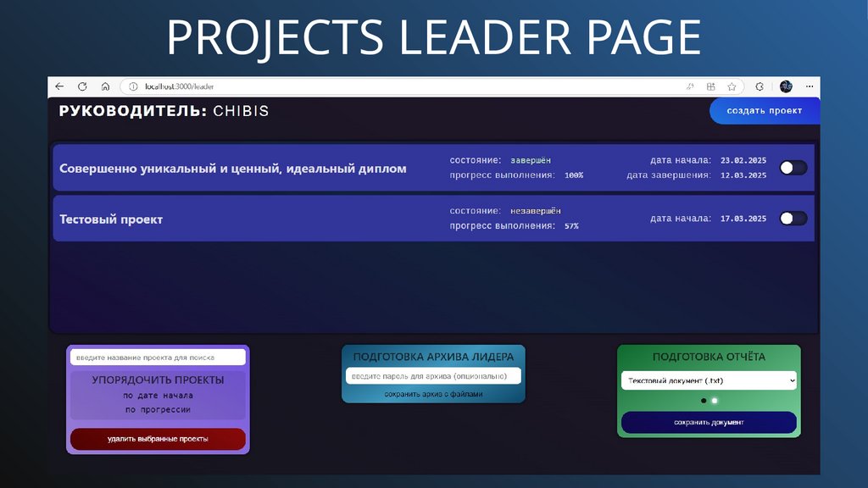Click the rewards icon left of the profile avatar
The width and height of the screenshot is (868, 488).
point(760,86)
